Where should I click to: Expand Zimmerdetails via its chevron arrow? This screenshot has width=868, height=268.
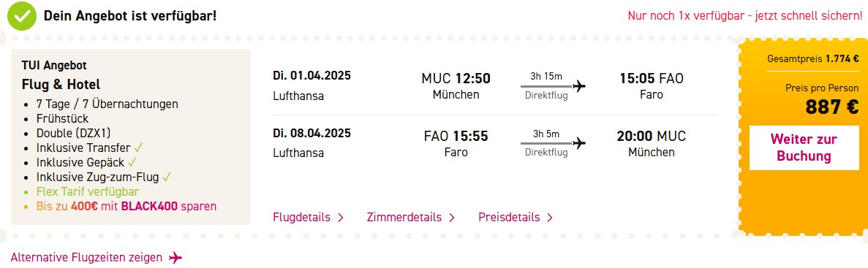pyautogui.click(x=452, y=218)
